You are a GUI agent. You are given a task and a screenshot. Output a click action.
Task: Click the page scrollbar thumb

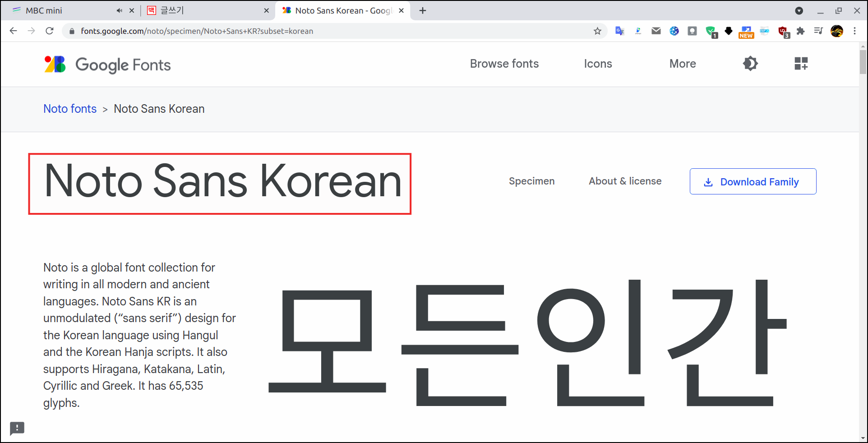coord(863,62)
